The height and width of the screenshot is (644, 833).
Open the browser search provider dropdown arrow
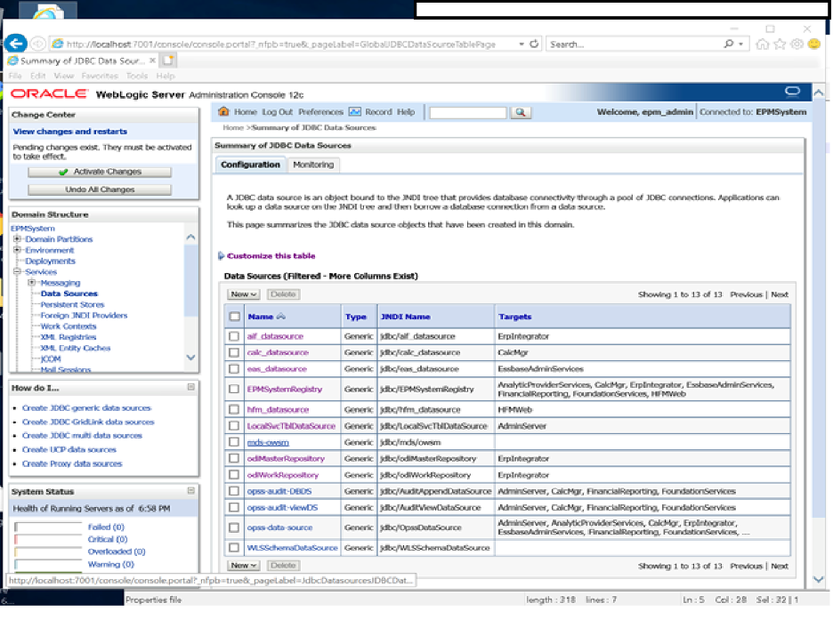pos(741,44)
